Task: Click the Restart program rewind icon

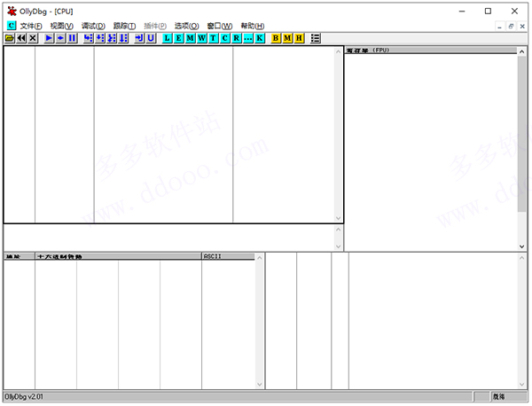Action: [21, 38]
